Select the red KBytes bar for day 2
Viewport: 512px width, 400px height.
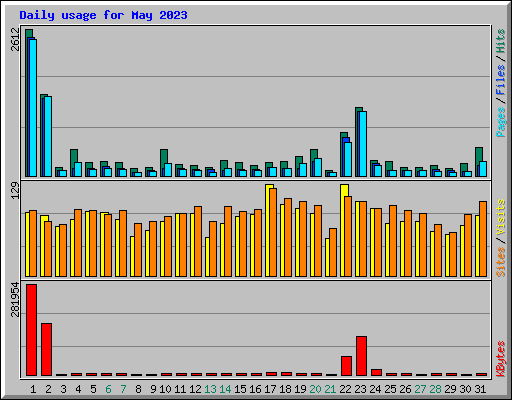pyautogui.click(x=46, y=349)
